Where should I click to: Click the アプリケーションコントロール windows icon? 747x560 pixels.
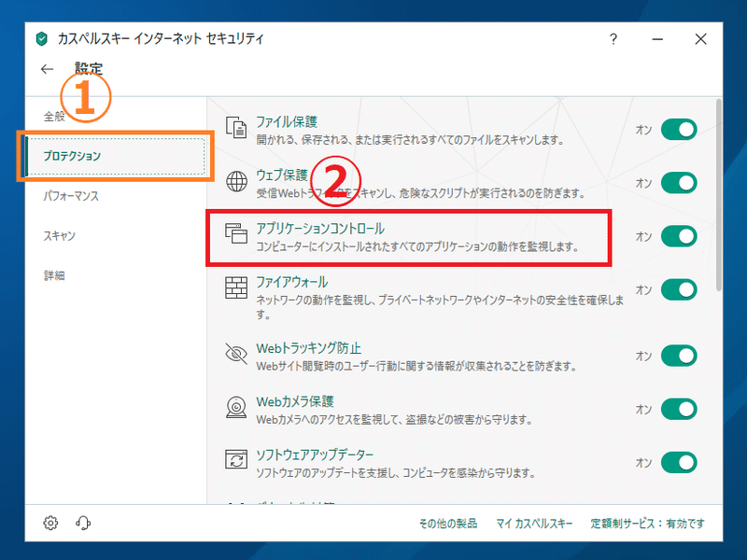(236, 234)
